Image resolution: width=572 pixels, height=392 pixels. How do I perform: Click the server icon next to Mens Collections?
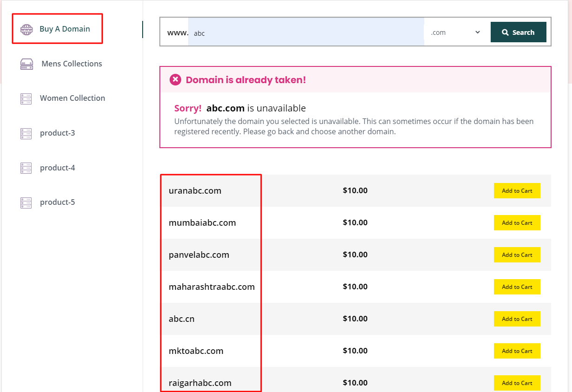click(x=26, y=64)
